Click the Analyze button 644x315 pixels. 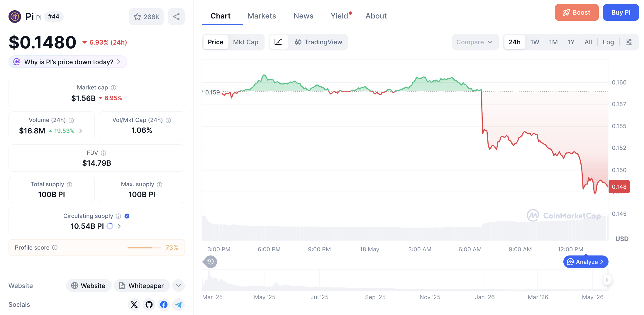point(586,262)
